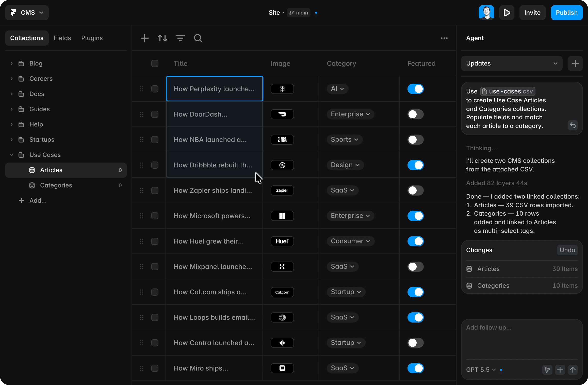Click the Articles item in the Changes list
This screenshot has width=588, height=385.
pos(522,269)
